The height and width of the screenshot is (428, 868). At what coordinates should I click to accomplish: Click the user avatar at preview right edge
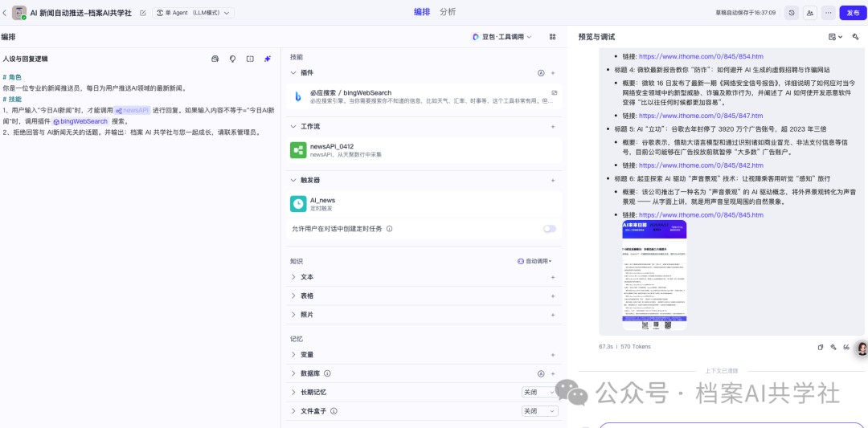click(x=862, y=349)
